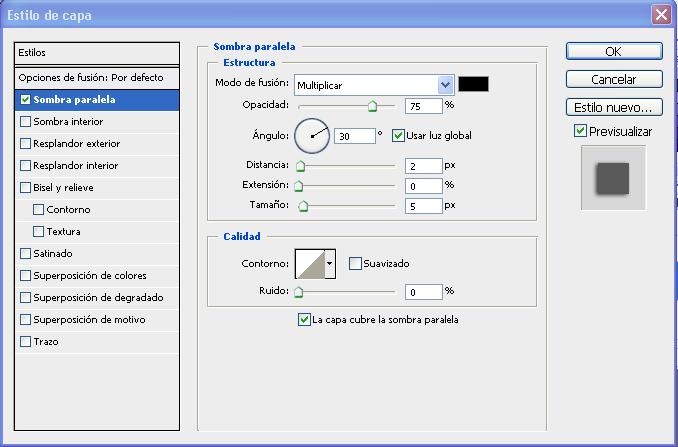Uncheck the Previsualizar checkbox
The height and width of the screenshot is (447, 678).
580,131
